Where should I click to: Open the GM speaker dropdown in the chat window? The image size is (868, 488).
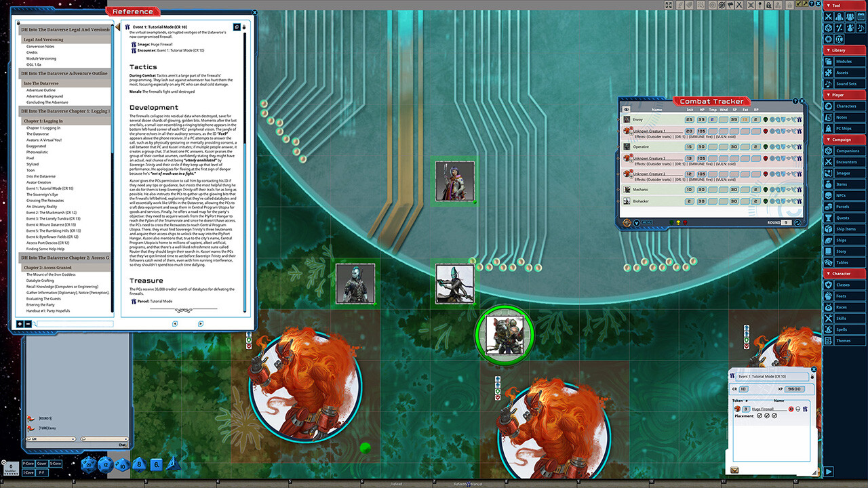tap(73, 439)
